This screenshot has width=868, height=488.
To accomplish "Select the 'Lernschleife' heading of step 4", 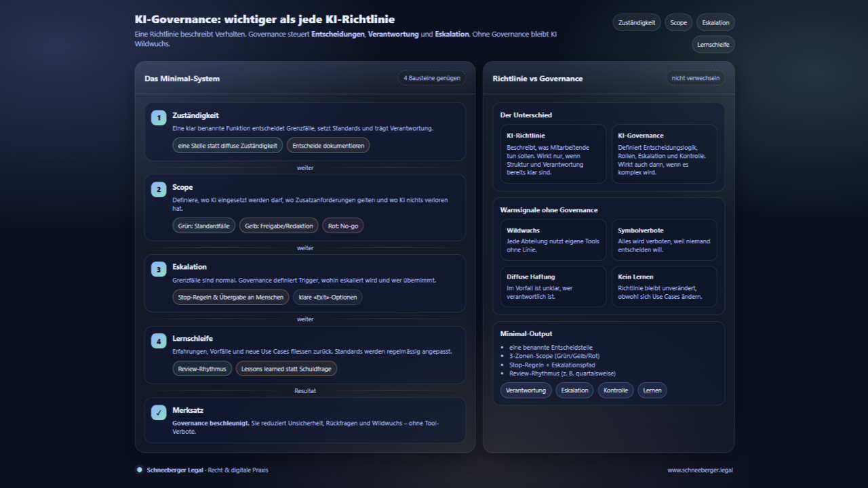I will [x=193, y=338].
